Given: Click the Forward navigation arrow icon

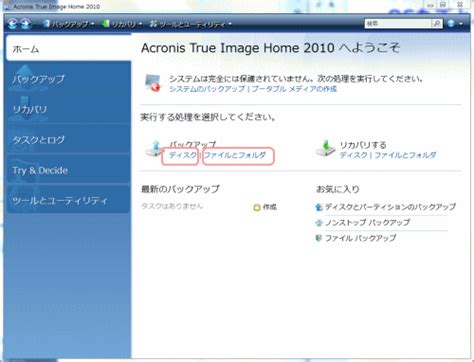Looking at the screenshot, I should [26, 24].
